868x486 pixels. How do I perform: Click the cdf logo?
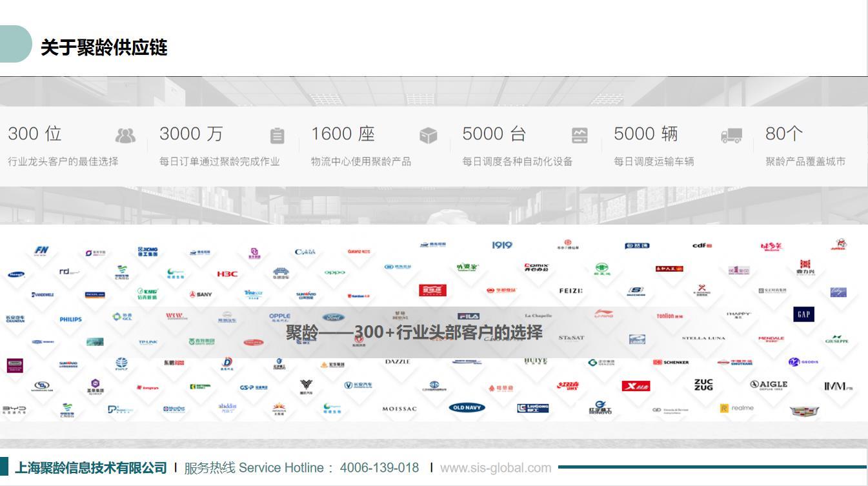(702, 245)
